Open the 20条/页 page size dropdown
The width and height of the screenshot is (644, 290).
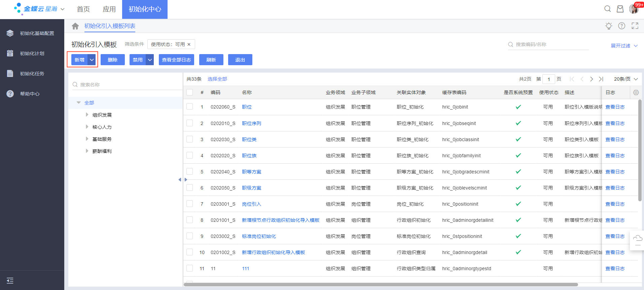[625, 79]
